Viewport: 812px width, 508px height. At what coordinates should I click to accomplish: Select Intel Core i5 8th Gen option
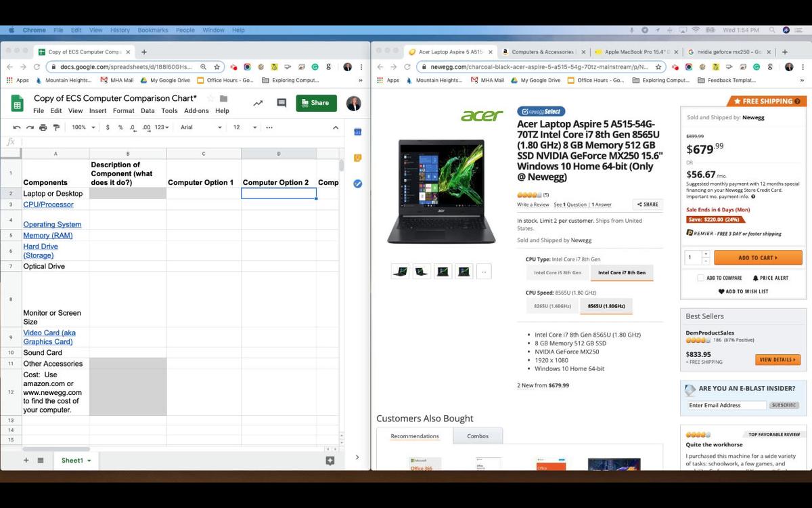(558, 273)
